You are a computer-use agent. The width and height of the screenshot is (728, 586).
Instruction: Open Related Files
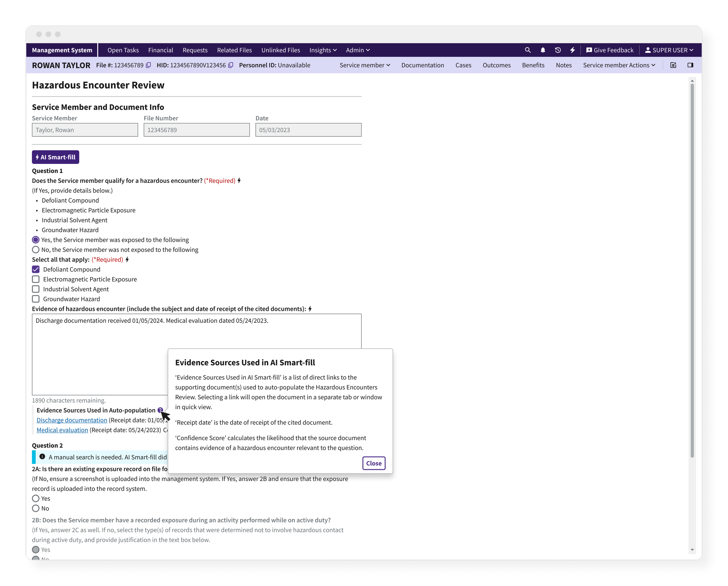point(234,50)
